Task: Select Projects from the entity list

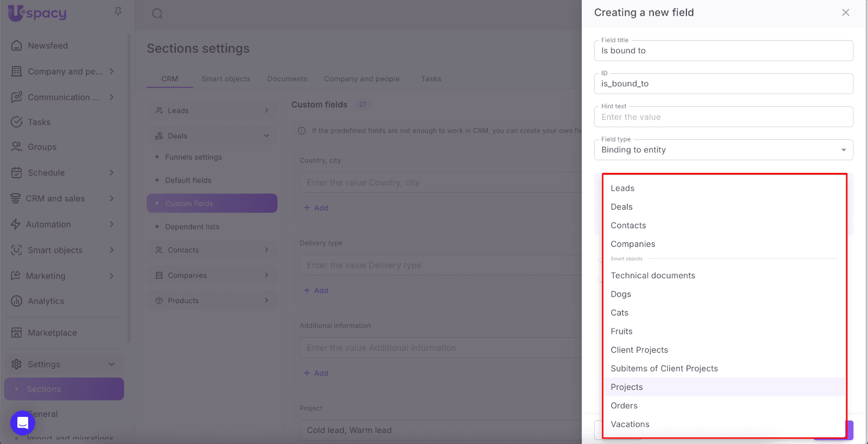Action: pos(627,387)
